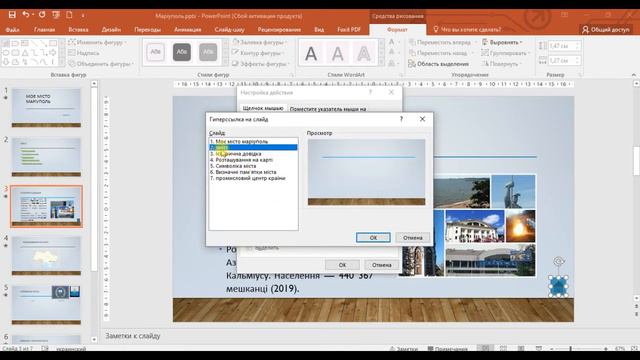This screenshot has width=640, height=360.
Task: Open the customize quick access toolbar dropdown
Action: 82,16
